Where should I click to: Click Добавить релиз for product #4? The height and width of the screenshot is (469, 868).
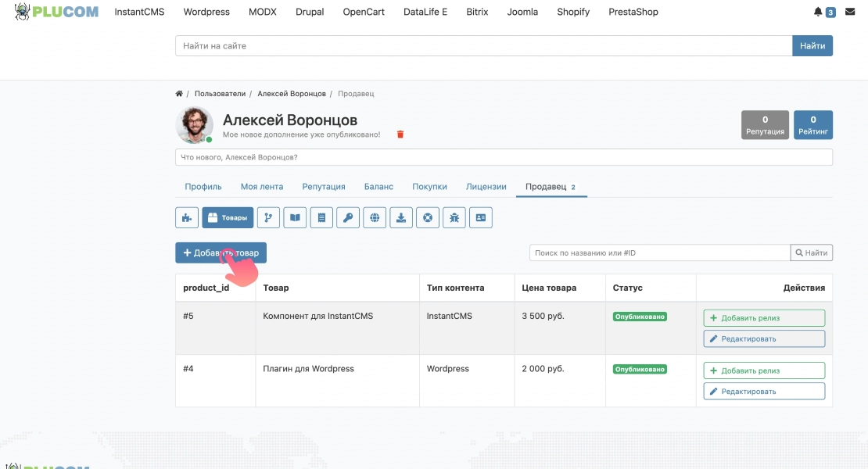(764, 371)
